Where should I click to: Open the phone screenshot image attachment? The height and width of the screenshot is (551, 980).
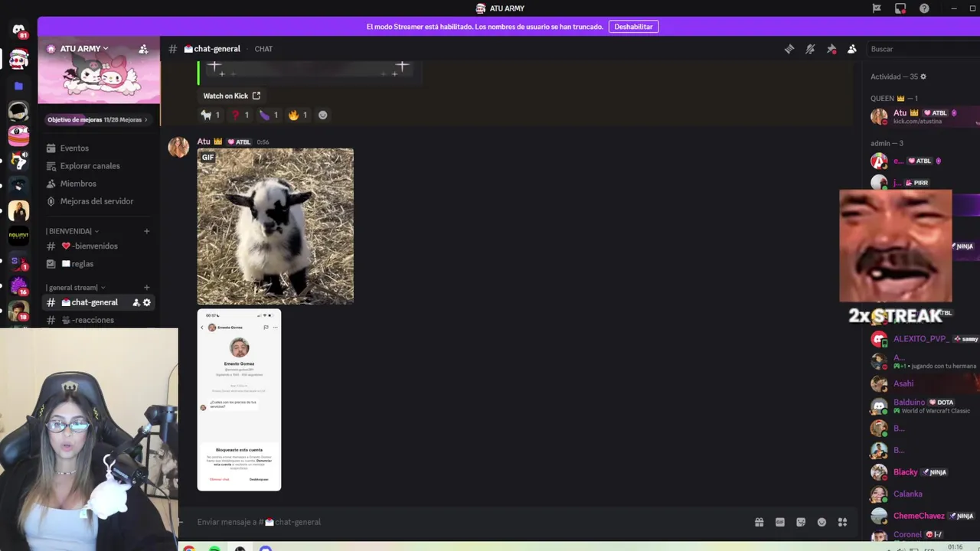(x=239, y=399)
